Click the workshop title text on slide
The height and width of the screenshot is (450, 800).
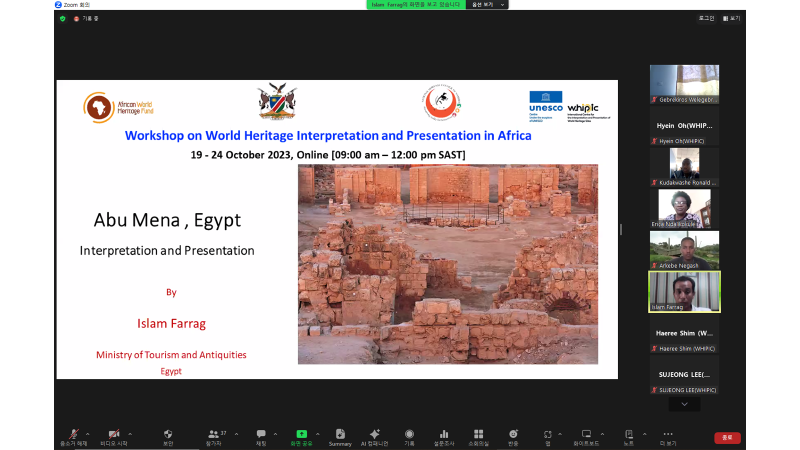point(328,135)
